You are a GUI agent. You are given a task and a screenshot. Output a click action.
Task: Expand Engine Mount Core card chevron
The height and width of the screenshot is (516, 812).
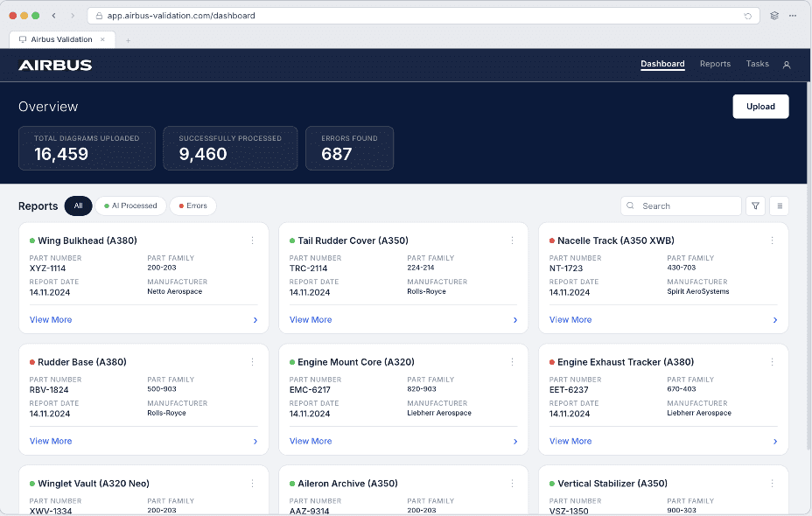pyautogui.click(x=515, y=442)
